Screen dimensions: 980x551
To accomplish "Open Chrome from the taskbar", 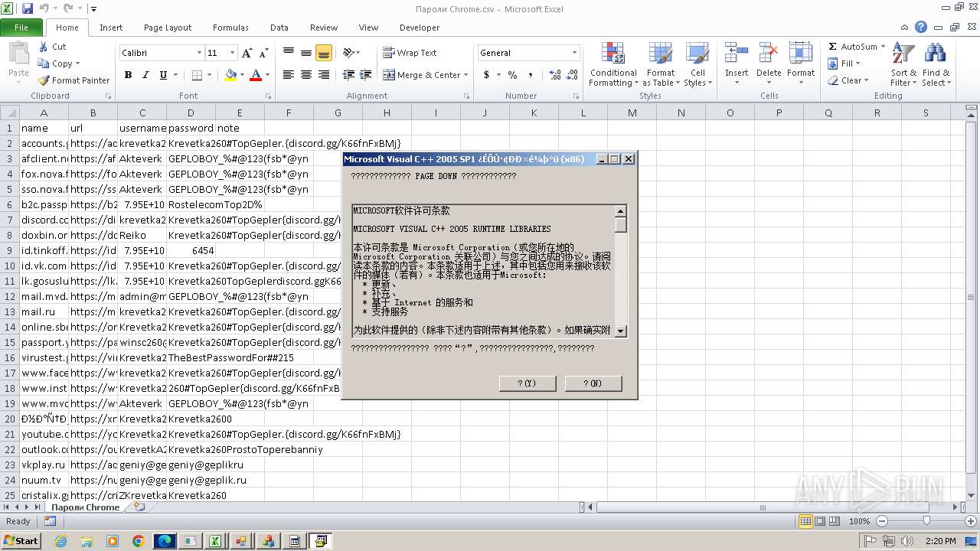I will coord(138,541).
